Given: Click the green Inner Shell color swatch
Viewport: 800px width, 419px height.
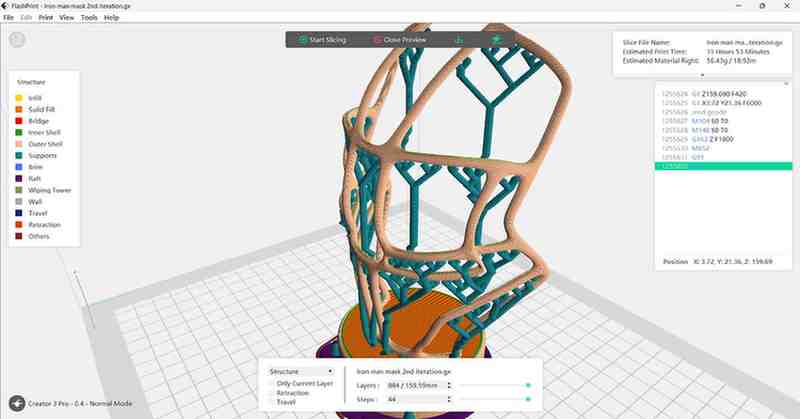Looking at the screenshot, I should [19, 132].
